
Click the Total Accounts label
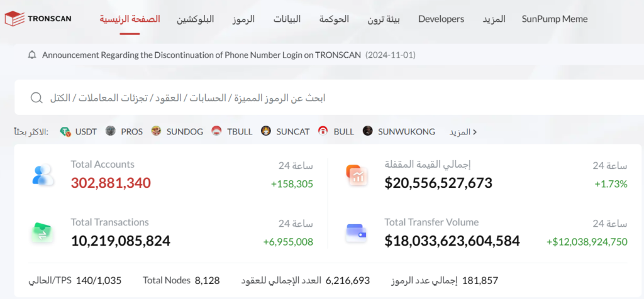(x=103, y=165)
